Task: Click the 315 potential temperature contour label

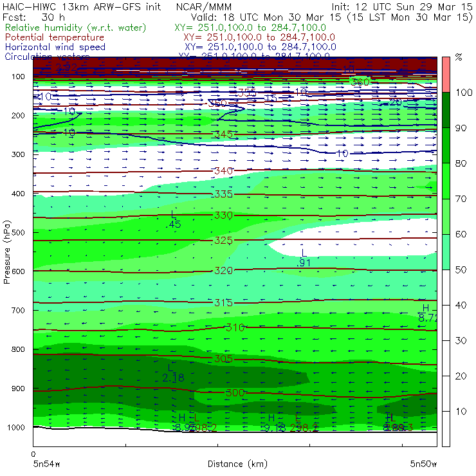Action: click(223, 303)
